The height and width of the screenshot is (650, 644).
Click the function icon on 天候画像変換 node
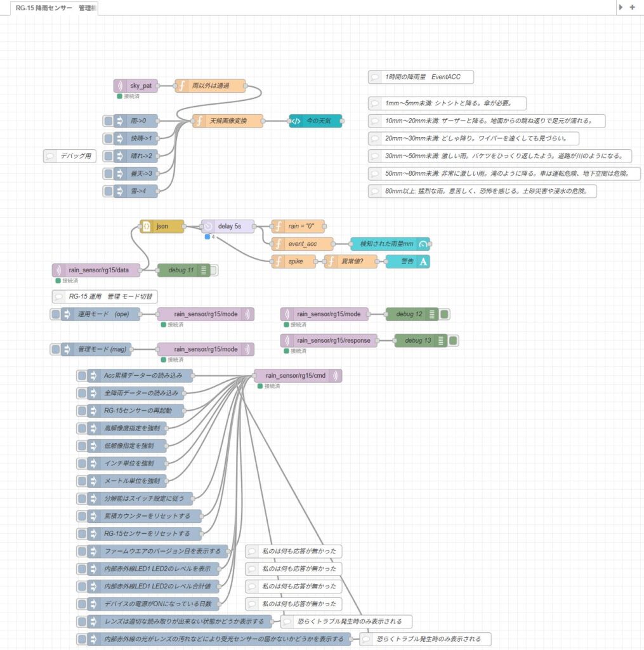[200, 121]
